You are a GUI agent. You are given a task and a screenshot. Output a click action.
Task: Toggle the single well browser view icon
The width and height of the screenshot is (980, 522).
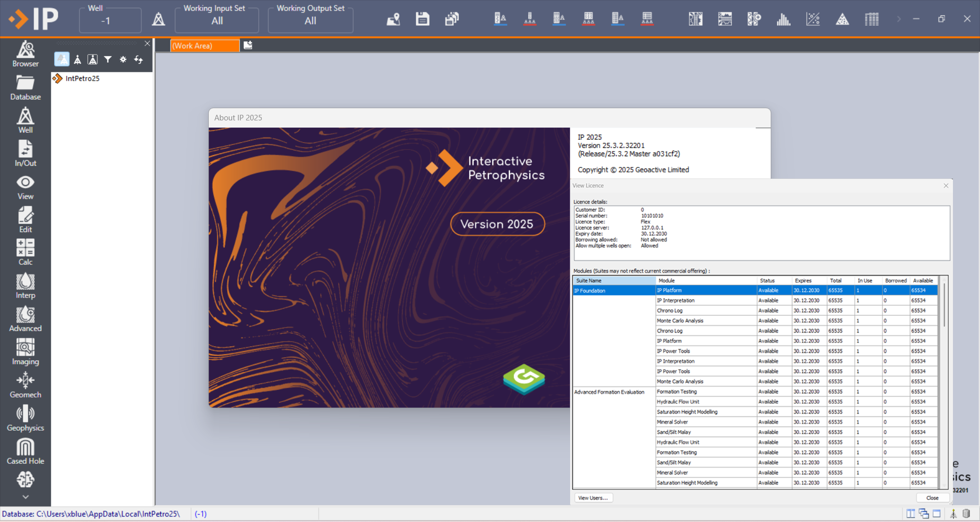78,60
